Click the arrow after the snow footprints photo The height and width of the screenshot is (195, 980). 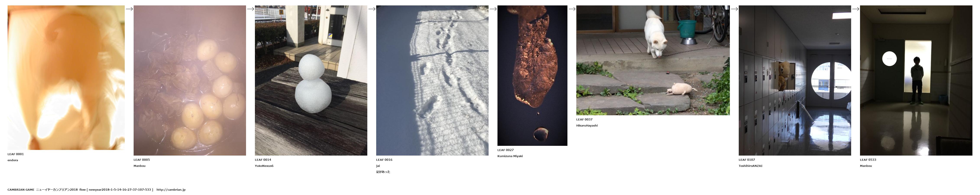tap(493, 9)
